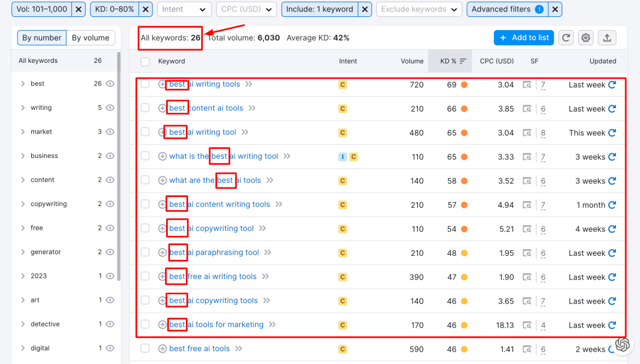Image resolution: width=640 pixels, height=364 pixels.
Task: Open the CPC (USD) filter dropdown
Action: click(x=246, y=9)
